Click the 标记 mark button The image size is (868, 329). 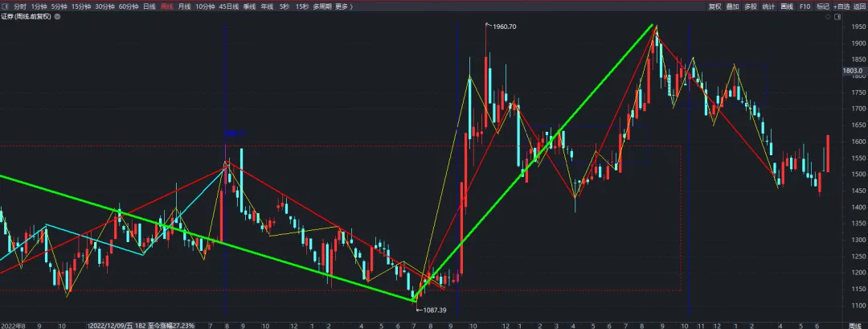coord(823,6)
